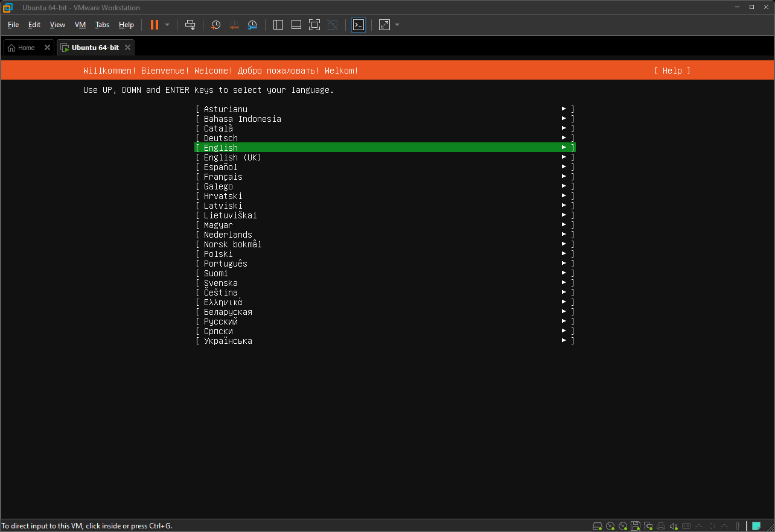Viewport: 775px width, 532px height.
Task: Click the orange Pause VM button
Action: click(155, 25)
